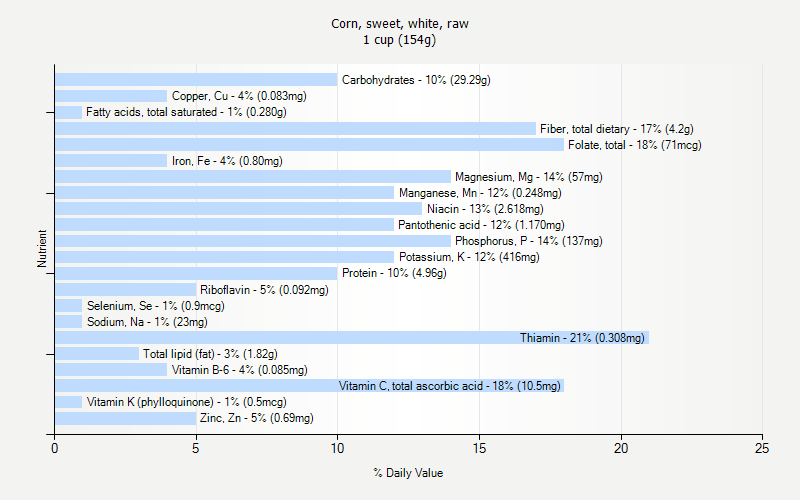Click the chart title 'Corn, sweet, white, raw'
800x500 pixels.
(x=399, y=24)
